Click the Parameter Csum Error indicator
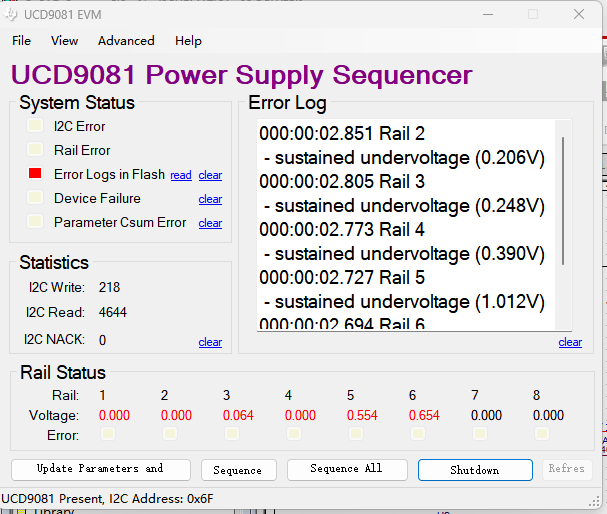The image size is (607, 514). tap(35, 221)
